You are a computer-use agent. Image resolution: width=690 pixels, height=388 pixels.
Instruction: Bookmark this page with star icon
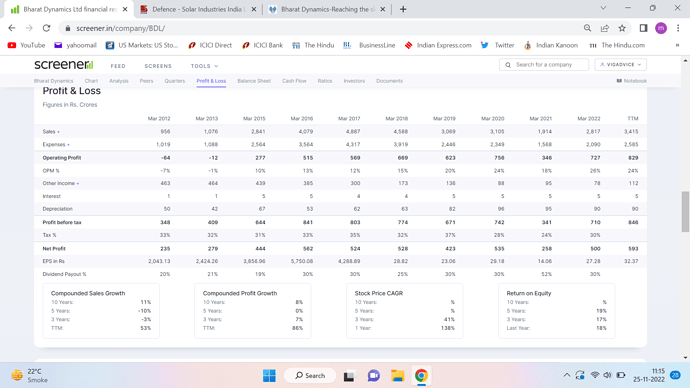coord(622,28)
